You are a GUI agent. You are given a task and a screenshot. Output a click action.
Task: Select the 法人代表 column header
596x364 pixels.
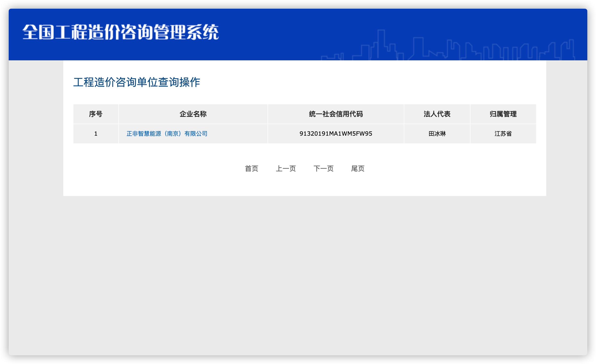(x=437, y=114)
